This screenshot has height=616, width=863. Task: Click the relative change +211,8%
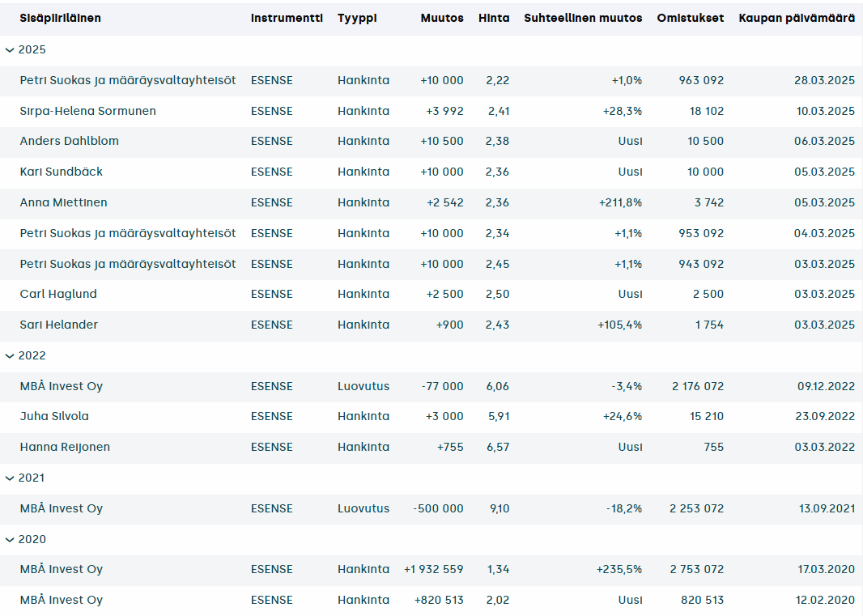click(x=620, y=202)
